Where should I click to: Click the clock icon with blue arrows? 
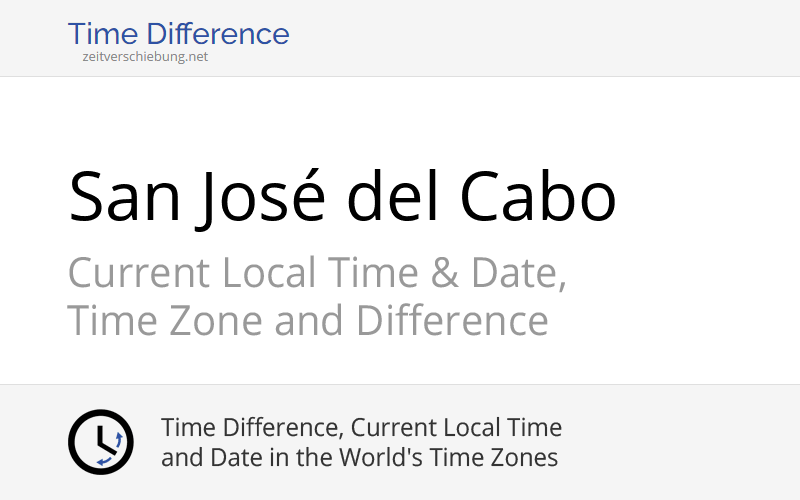pos(101,442)
